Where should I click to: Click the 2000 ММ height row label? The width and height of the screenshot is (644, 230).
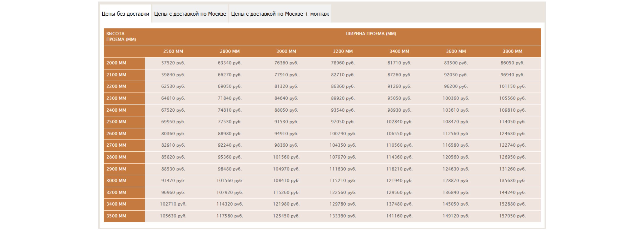pos(124,63)
